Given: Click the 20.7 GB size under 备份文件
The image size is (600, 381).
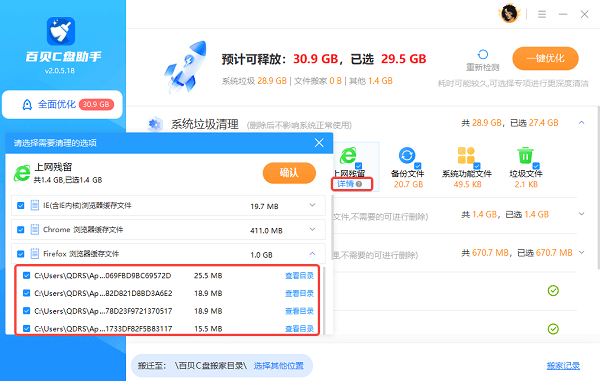Looking at the screenshot, I should pos(408,184).
